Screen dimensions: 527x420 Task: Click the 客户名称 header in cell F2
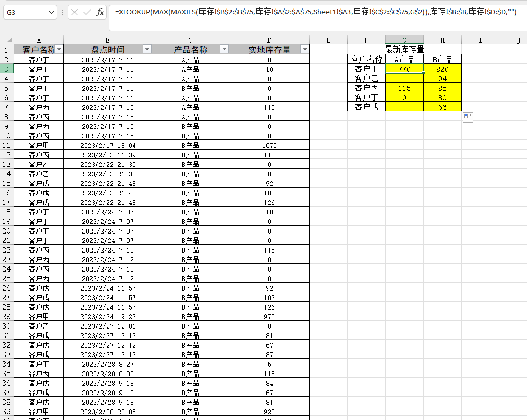point(366,60)
